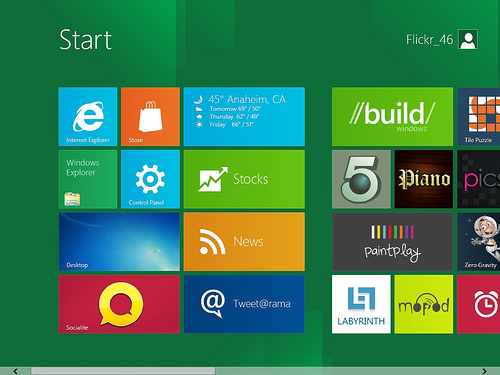Open the News RSS feed tile
The height and width of the screenshot is (375, 500).
point(244,242)
